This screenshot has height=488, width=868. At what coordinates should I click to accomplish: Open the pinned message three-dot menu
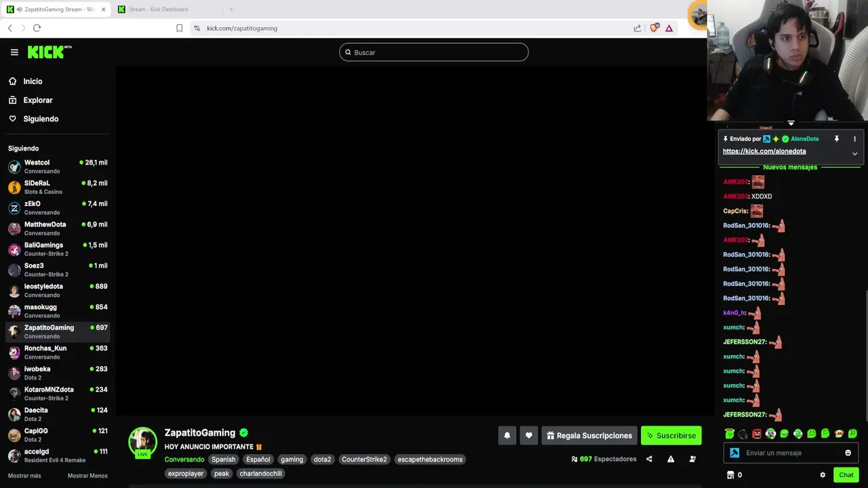click(854, 139)
